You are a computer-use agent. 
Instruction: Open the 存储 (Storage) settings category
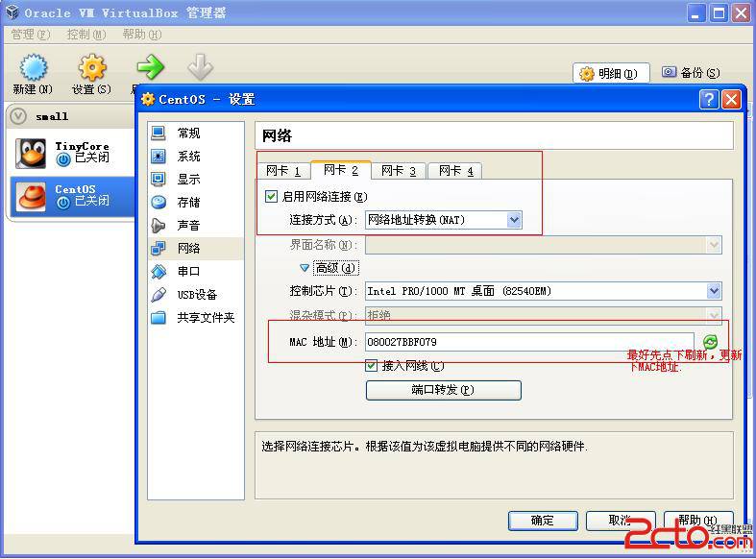[196, 203]
